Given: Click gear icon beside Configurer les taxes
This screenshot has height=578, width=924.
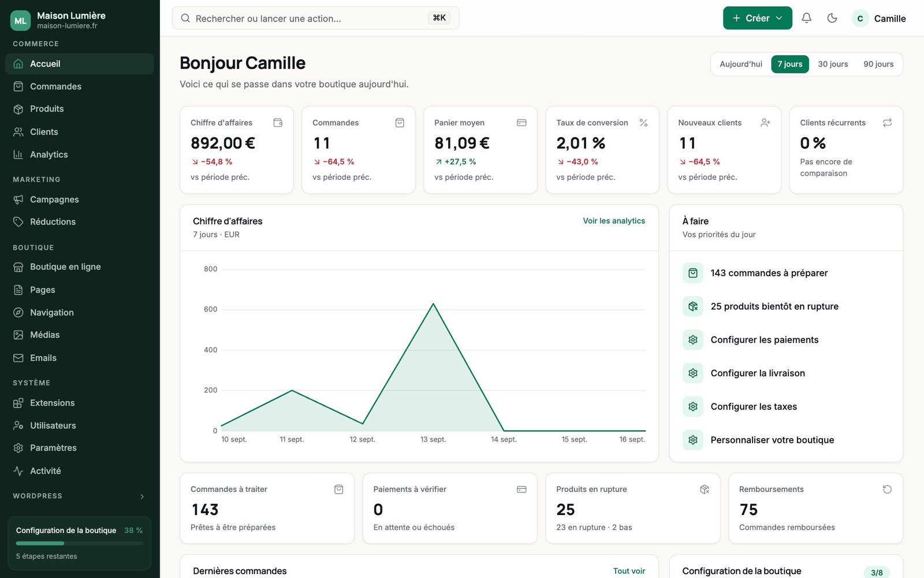Looking at the screenshot, I should (x=693, y=406).
